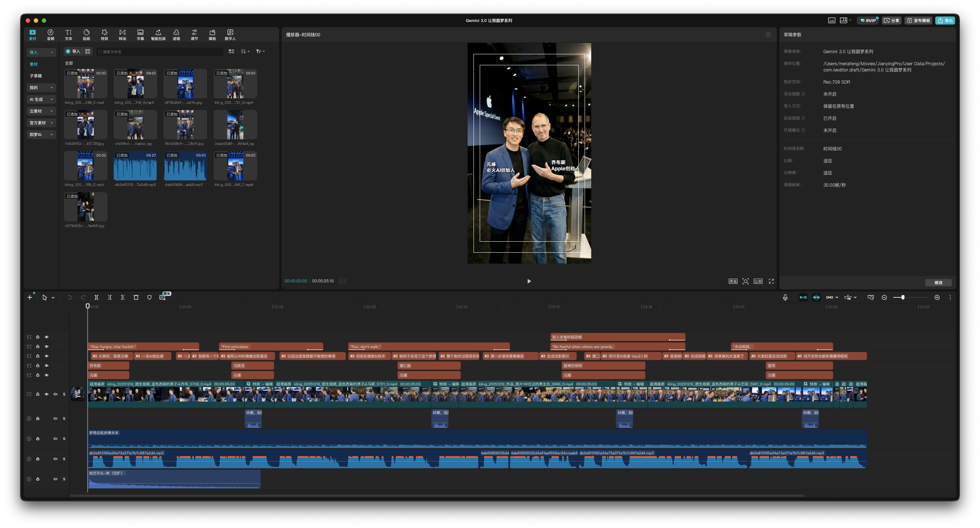Click the subtitle layout icon in title bar
Viewport: 980px width, 528px height.
(831, 21)
